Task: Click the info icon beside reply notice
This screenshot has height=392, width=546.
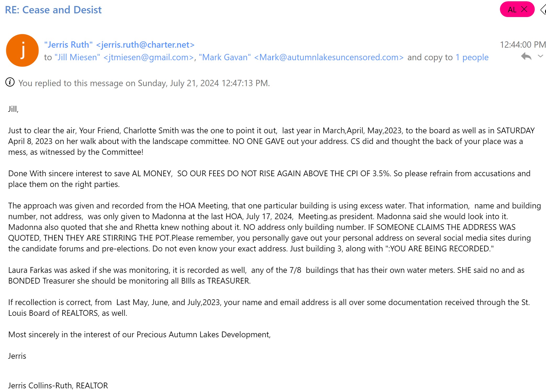Action: (10, 82)
